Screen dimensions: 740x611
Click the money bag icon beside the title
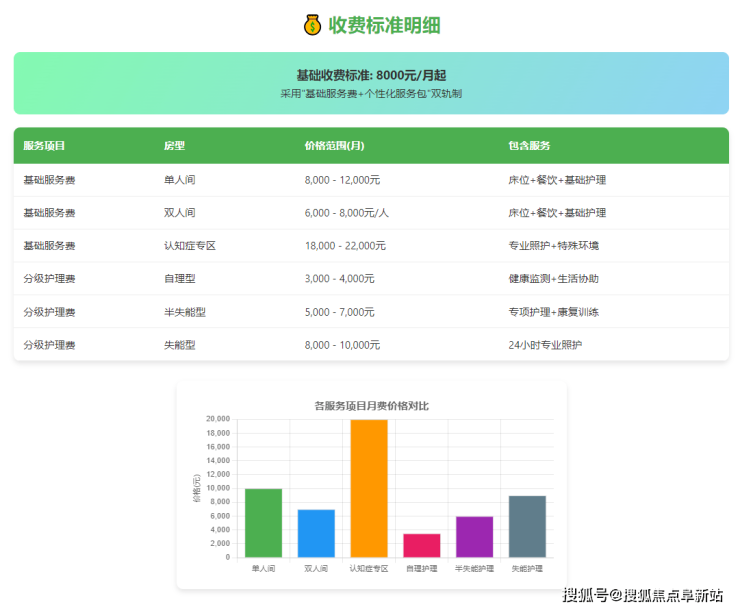tap(312, 25)
